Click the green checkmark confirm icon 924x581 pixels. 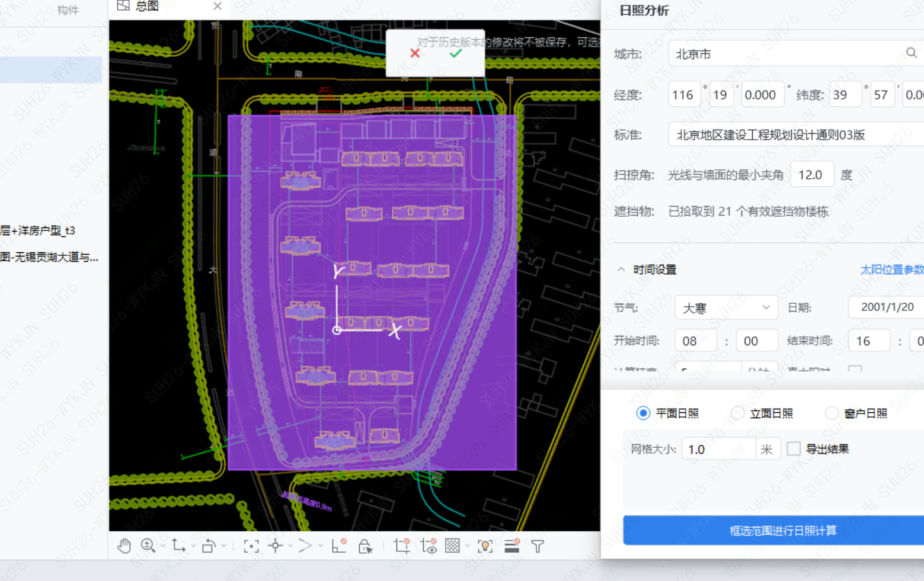(x=455, y=54)
